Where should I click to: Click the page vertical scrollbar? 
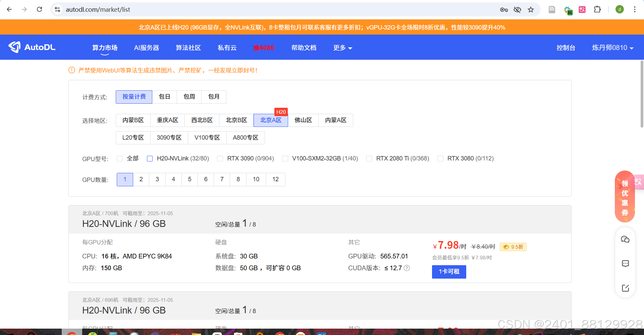pyautogui.click(x=642, y=94)
